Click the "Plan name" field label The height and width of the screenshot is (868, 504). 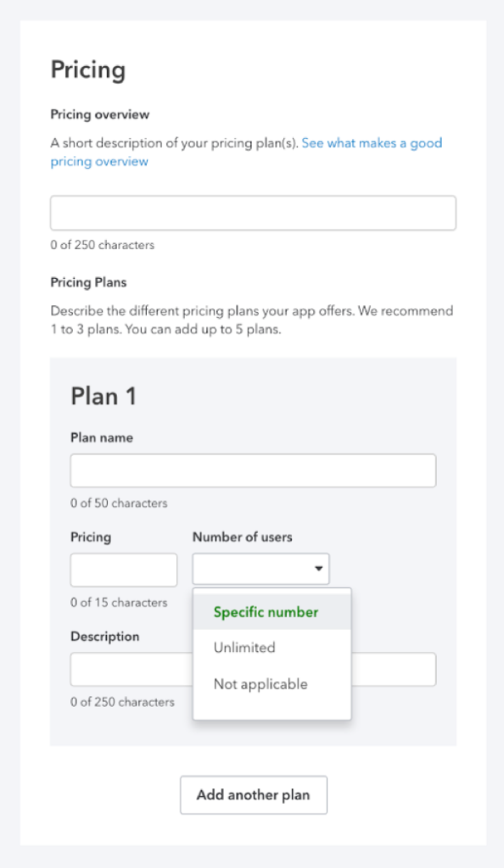point(102,438)
